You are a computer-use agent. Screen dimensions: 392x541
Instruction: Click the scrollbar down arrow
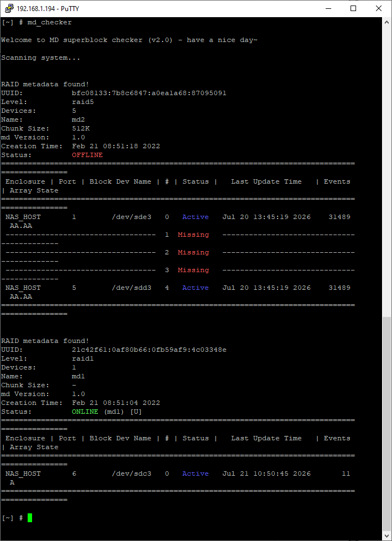click(387, 536)
